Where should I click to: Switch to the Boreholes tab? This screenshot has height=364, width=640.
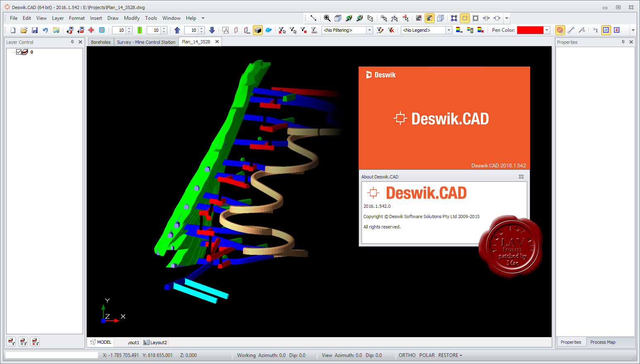[x=101, y=42]
